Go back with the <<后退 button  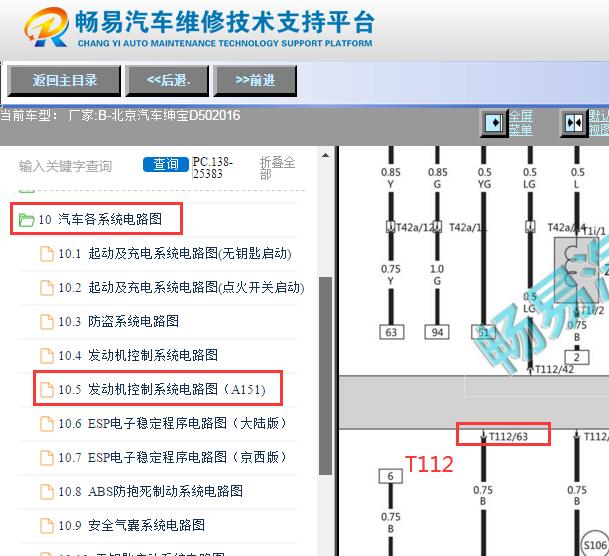point(167,81)
